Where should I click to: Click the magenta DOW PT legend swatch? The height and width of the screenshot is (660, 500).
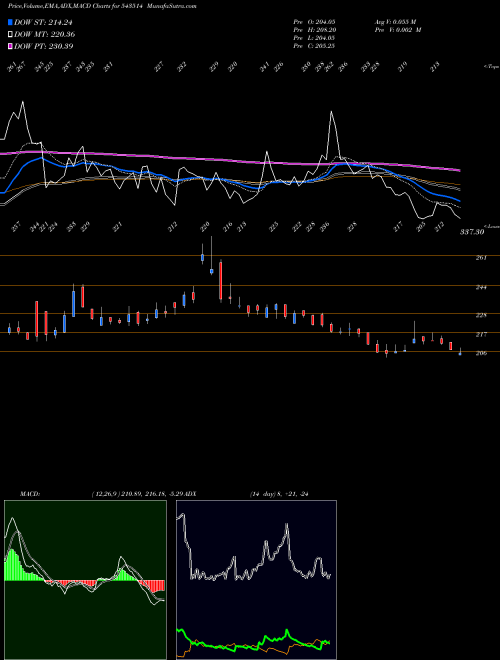coord(10,46)
